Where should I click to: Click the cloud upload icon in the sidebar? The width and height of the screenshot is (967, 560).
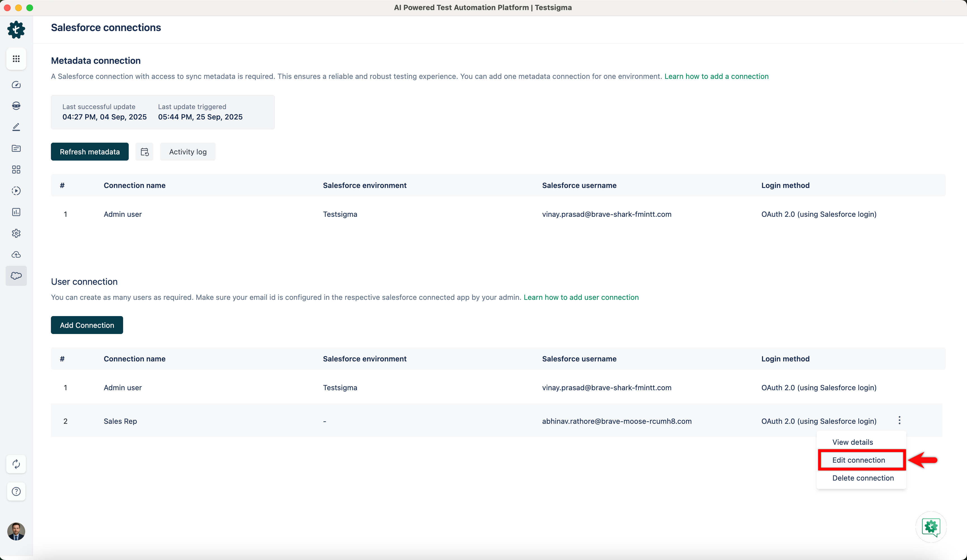16,254
